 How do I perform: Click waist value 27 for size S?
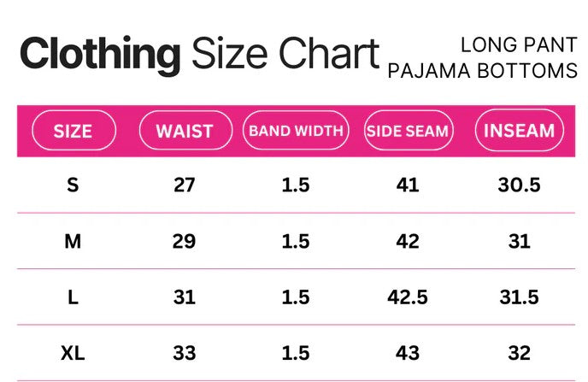[x=185, y=185]
